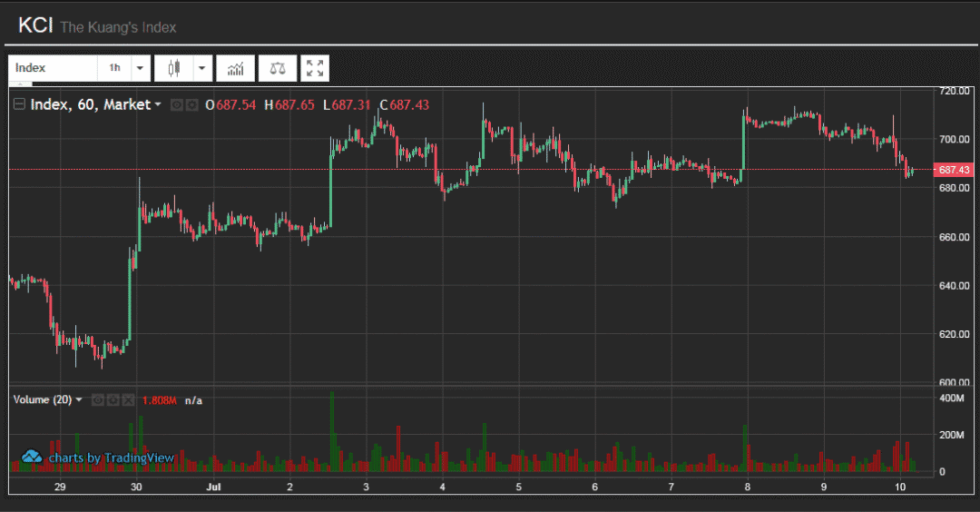Click the small collapse arrow under toolbar

tap(20, 84)
